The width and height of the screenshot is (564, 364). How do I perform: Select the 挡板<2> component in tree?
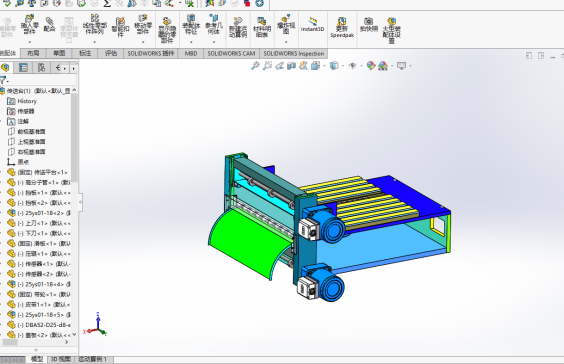(x=39, y=203)
